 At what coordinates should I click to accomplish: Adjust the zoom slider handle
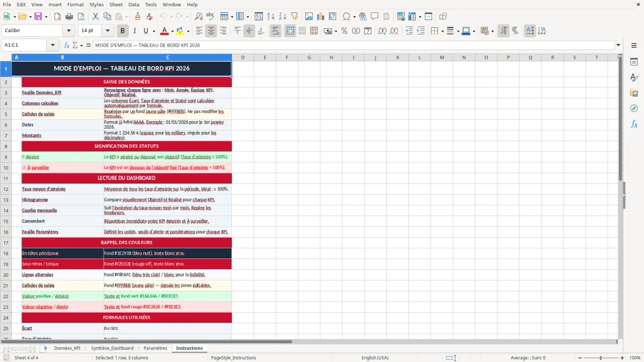pyautogui.click(x=601, y=358)
